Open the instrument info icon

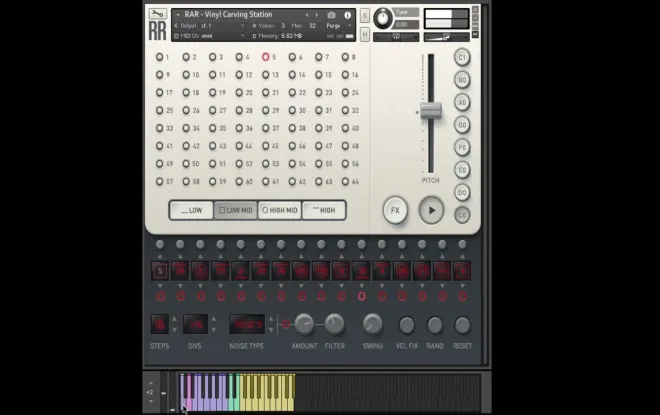[348, 15]
